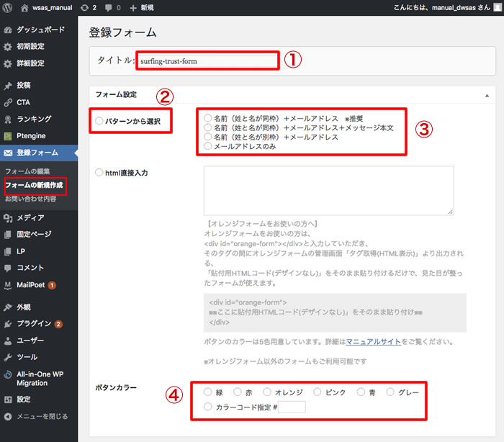
Task: Click the タイトル text input field
Action: [x=206, y=61]
